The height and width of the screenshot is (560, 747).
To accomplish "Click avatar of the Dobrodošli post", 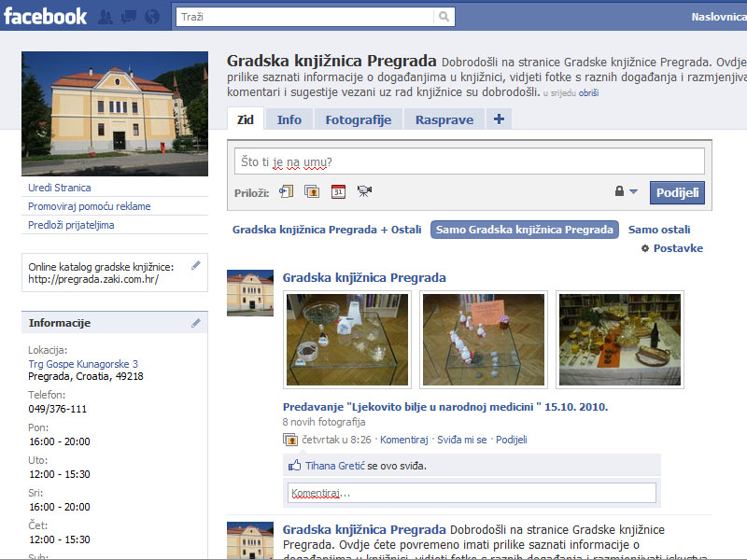I will click(250, 540).
